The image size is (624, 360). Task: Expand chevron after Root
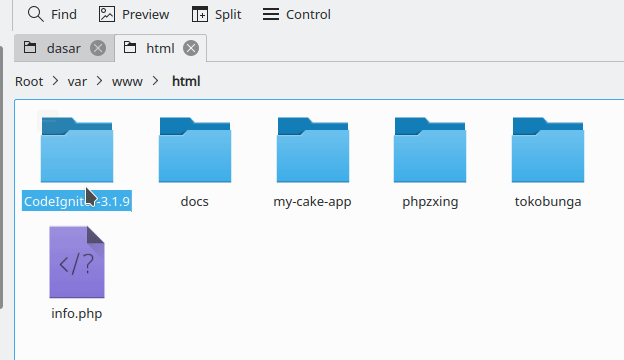pos(55,82)
